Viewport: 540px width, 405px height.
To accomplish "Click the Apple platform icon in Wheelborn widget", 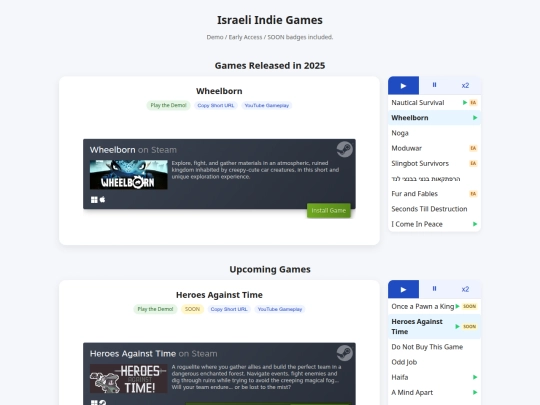I will coord(102,199).
